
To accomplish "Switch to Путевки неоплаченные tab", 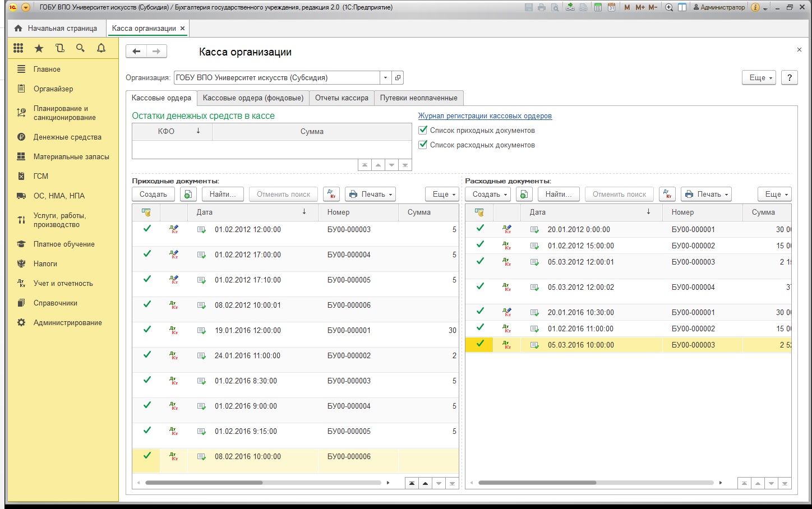I will [419, 98].
